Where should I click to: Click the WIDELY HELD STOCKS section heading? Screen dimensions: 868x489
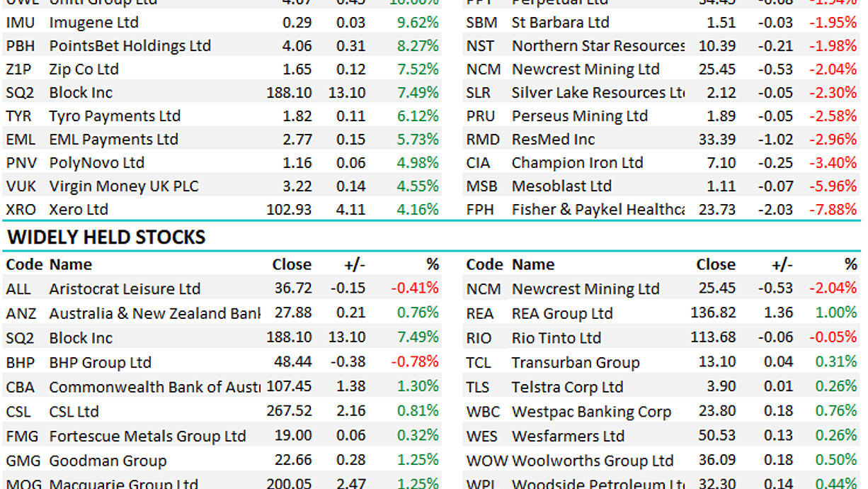[106, 237]
